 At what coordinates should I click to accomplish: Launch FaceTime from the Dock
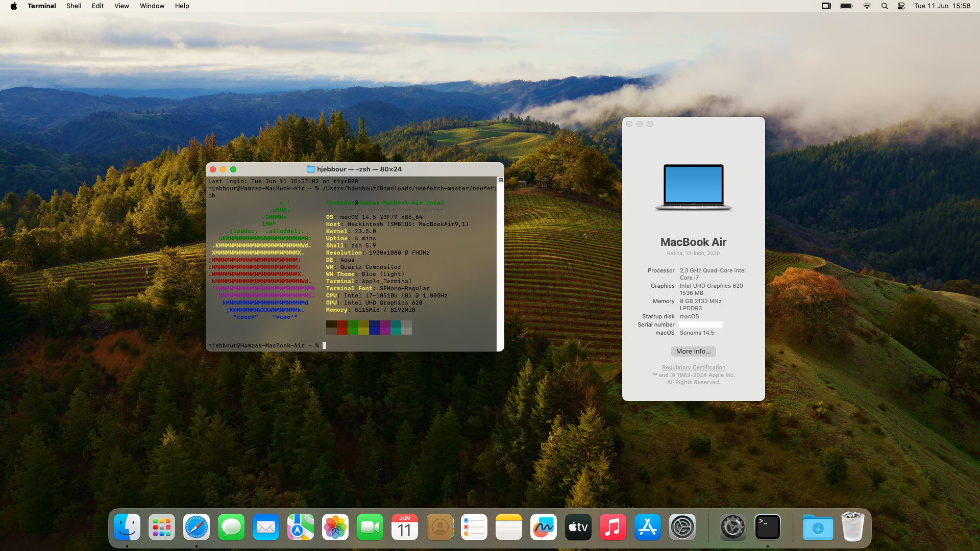[370, 527]
